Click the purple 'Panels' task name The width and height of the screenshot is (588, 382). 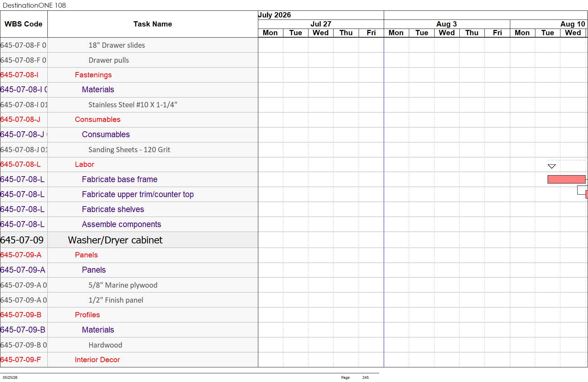pyautogui.click(x=94, y=270)
